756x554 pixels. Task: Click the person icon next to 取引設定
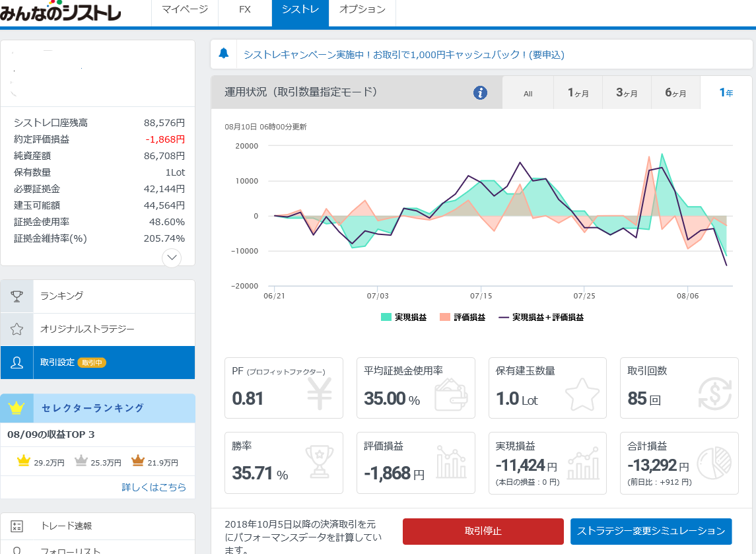point(17,363)
